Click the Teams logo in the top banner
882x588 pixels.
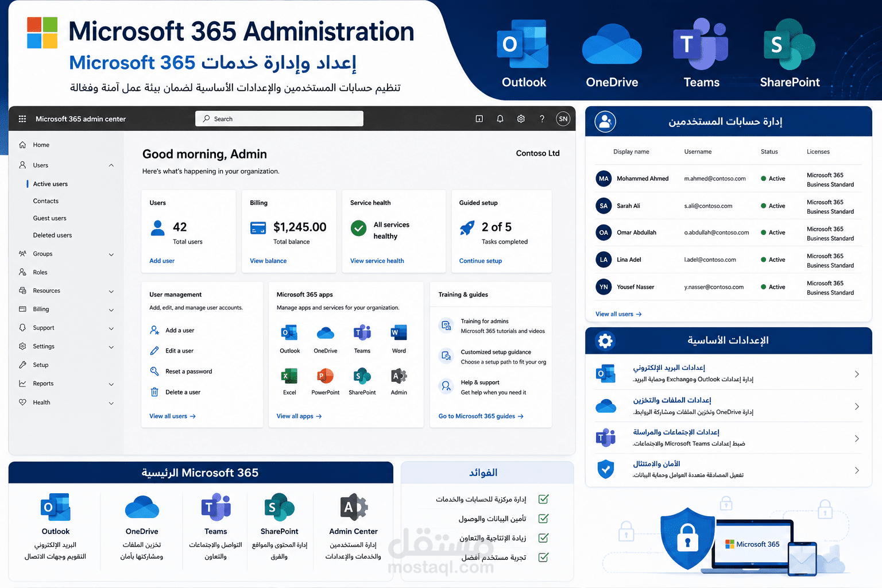pyautogui.click(x=701, y=45)
